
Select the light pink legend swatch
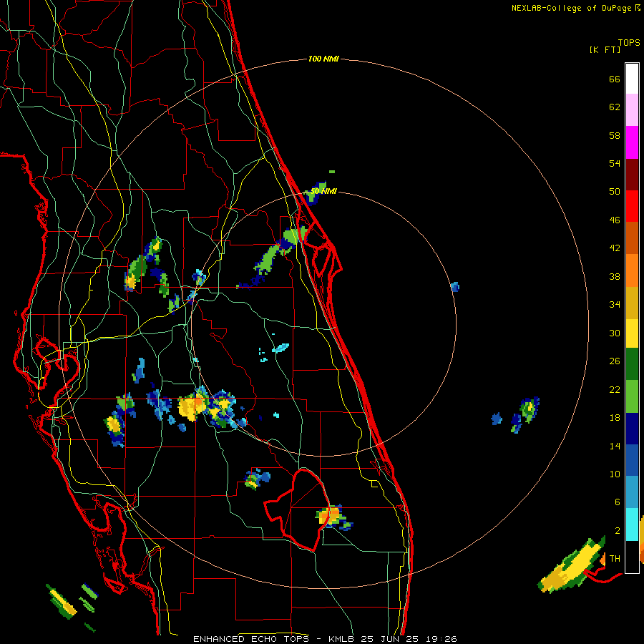click(632, 109)
